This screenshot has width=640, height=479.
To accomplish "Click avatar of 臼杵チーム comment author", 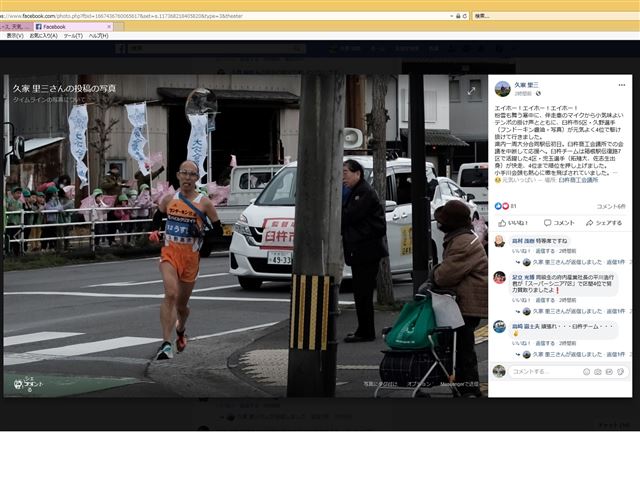I will [500, 327].
